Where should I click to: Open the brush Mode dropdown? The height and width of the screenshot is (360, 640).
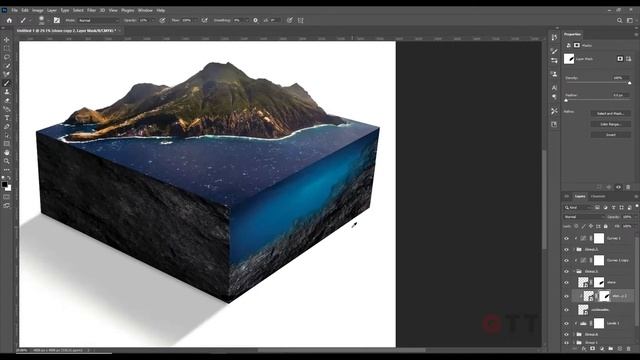tap(98, 20)
